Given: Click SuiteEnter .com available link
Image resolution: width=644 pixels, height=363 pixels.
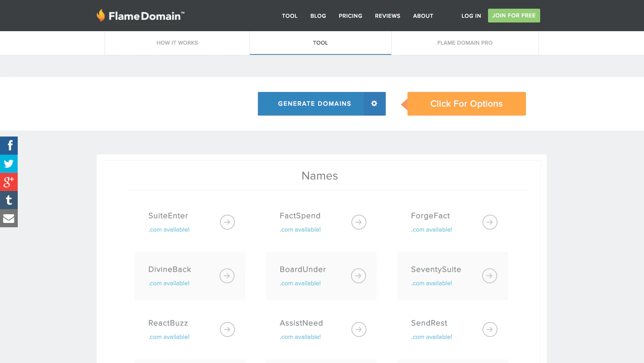Looking at the screenshot, I should [169, 230].
